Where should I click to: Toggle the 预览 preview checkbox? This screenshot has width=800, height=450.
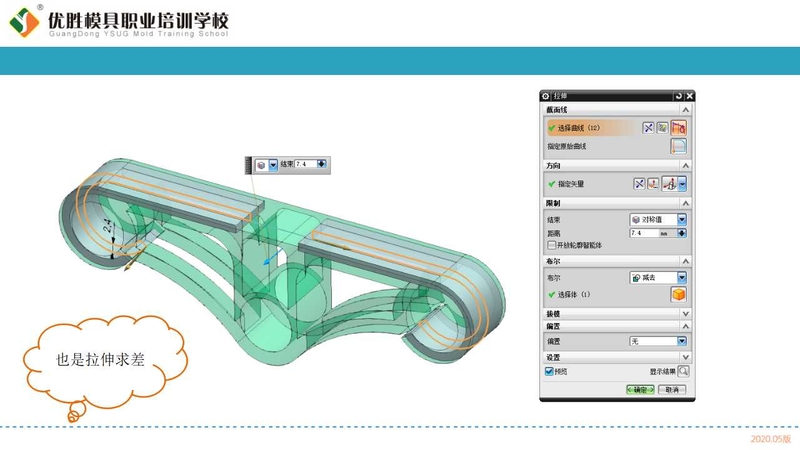coord(549,371)
